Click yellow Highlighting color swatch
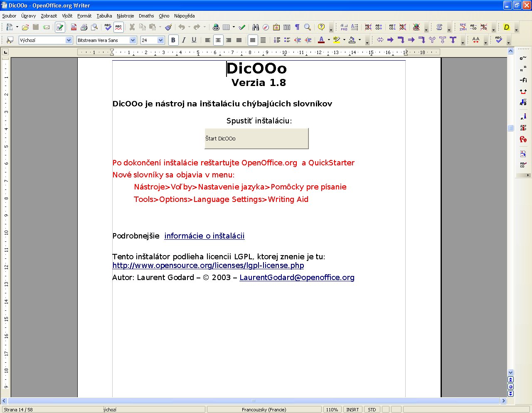The height and width of the screenshot is (413, 532). pyautogui.click(x=337, y=40)
